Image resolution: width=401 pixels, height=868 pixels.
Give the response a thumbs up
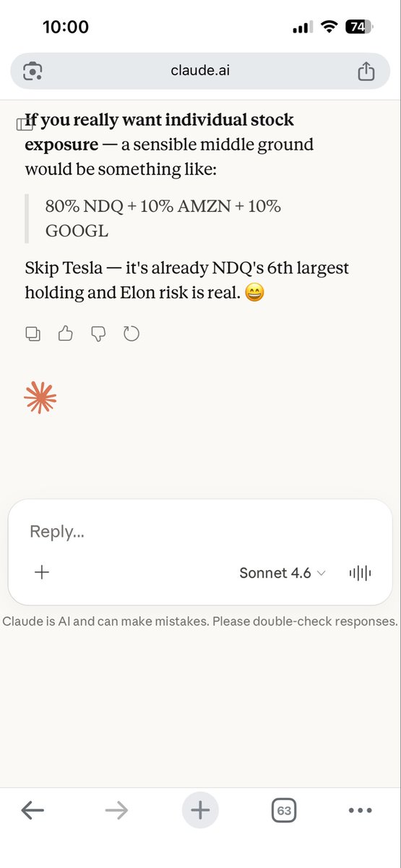pos(66,333)
